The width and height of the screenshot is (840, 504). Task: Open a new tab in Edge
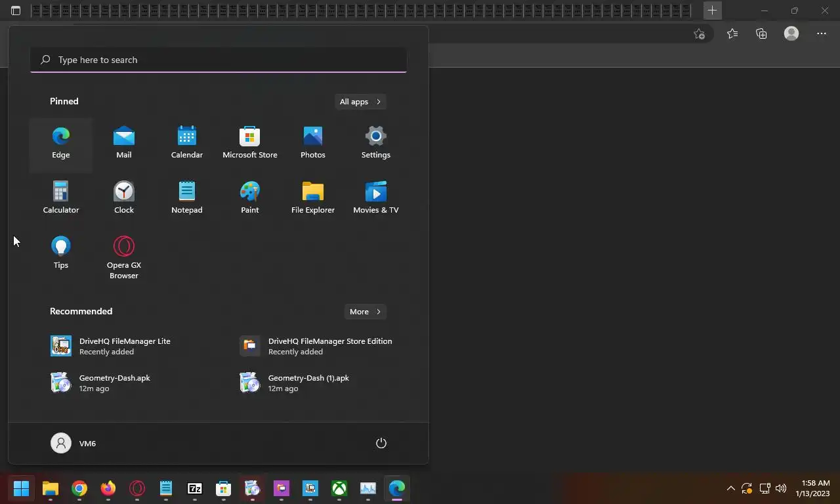click(x=712, y=10)
